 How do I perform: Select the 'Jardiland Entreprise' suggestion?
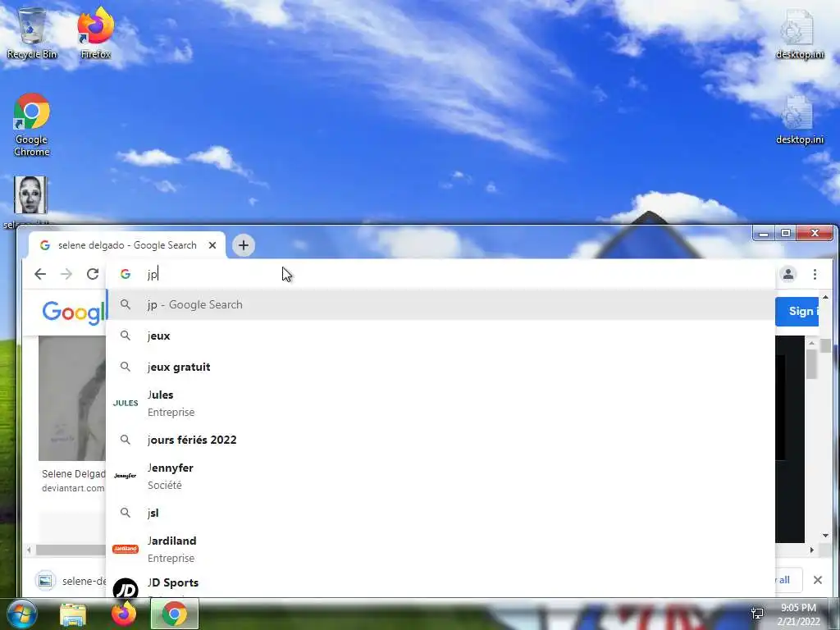[x=441, y=549]
